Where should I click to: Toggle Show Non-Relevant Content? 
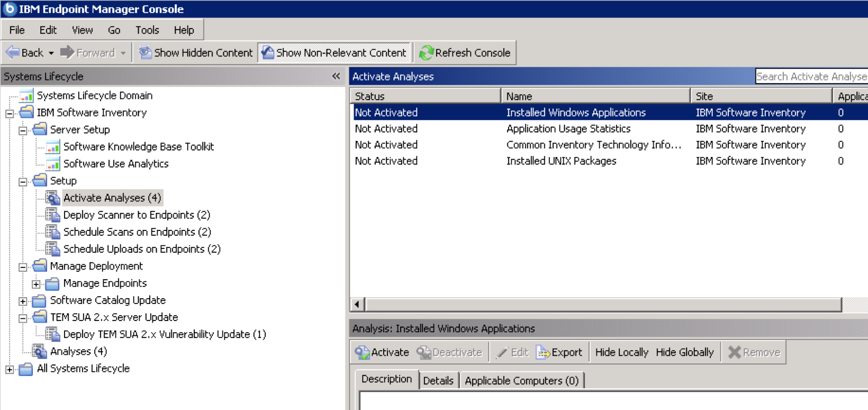click(334, 53)
